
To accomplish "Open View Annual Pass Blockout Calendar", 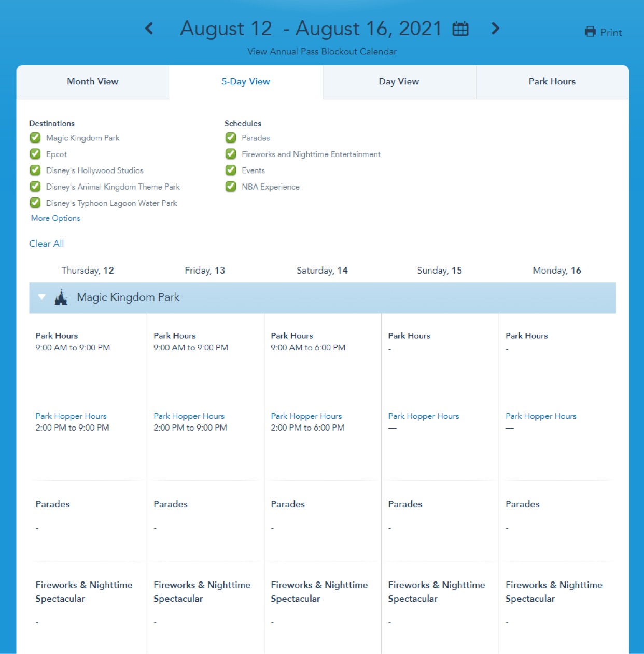I will tap(322, 52).
